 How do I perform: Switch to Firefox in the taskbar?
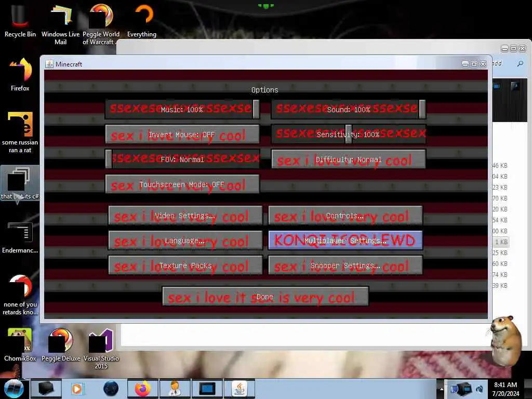tap(143, 389)
